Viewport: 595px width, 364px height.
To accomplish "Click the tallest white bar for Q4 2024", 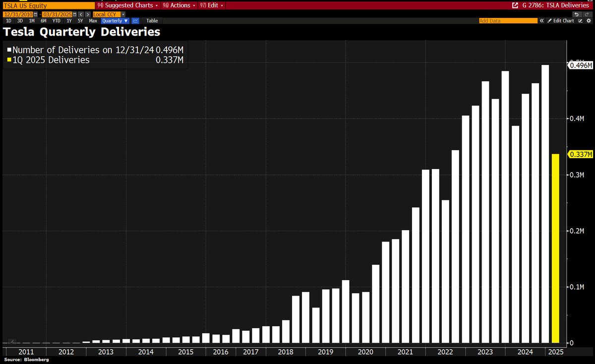I will [545, 204].
